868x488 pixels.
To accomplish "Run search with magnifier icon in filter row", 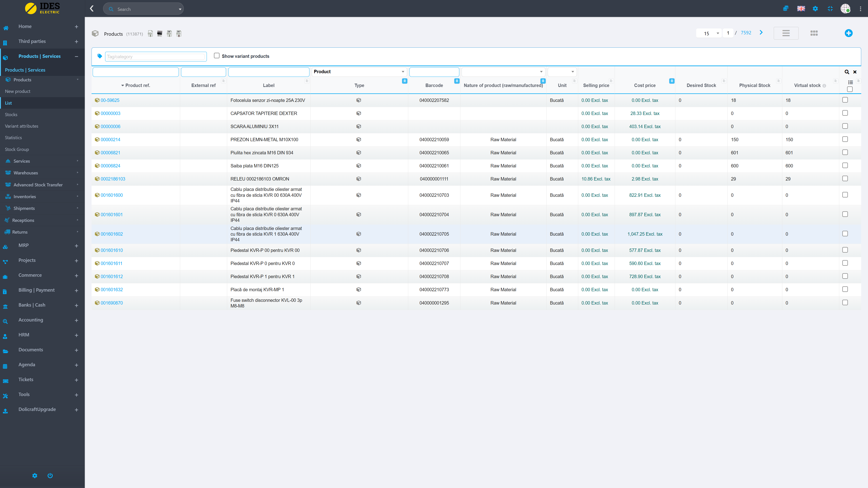I will point(847,72).
